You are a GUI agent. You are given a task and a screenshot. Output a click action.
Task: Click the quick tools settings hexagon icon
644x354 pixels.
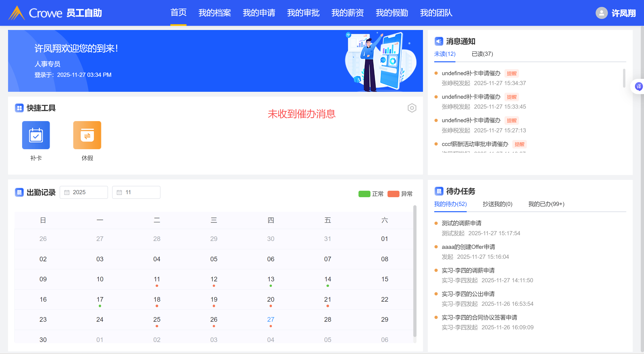pyautogui.click(x=412, y=108)
